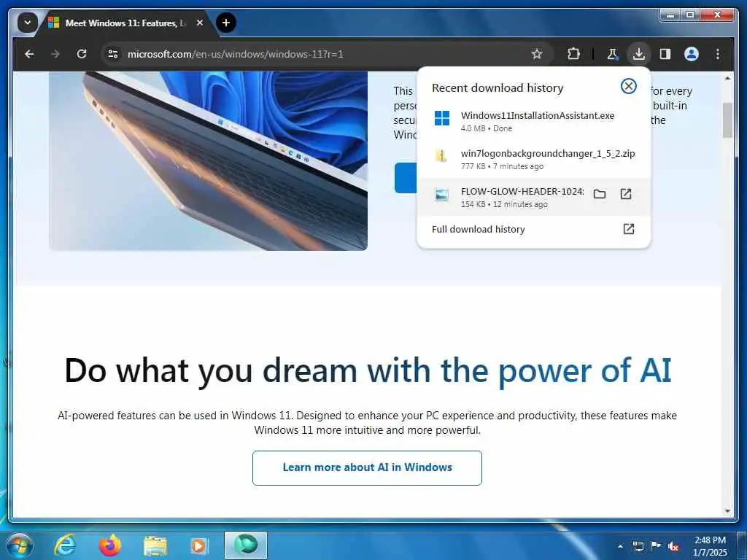Open the Action Center flag icon
This screenshot has width=747, height=560.
(656, 546)
